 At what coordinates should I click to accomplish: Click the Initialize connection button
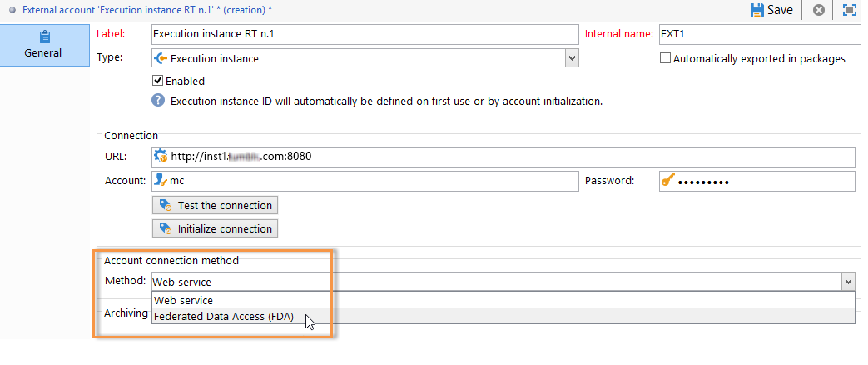pos(215,228)
